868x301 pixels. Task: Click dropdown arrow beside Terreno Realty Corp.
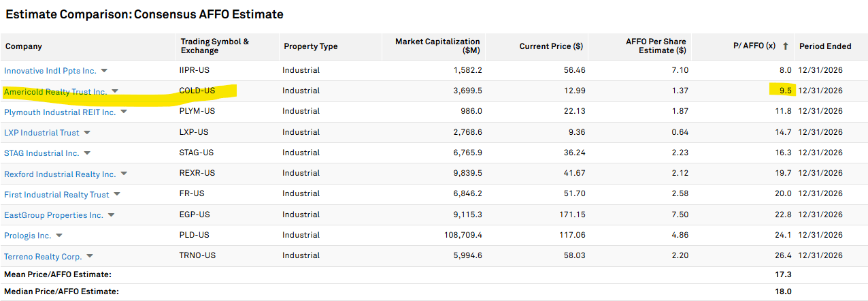pos(90,257)
